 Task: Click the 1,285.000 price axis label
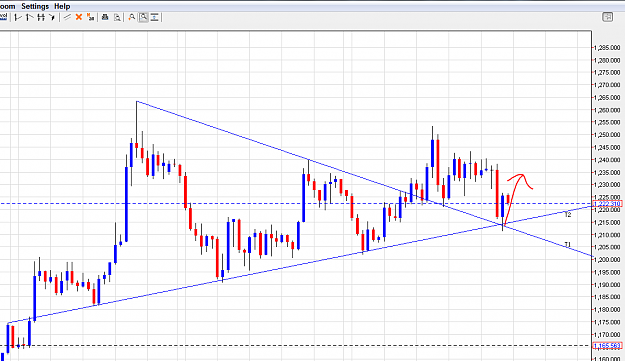[607, 48]
